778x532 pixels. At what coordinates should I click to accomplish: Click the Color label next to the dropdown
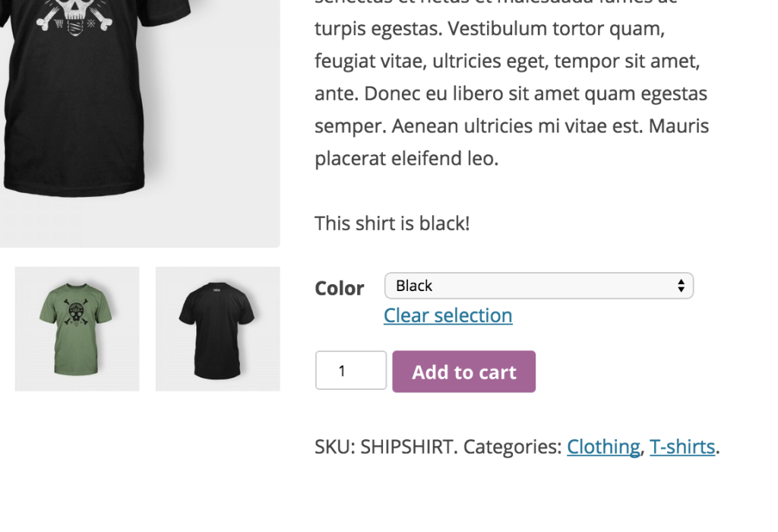pyautogui.click(x=340, y=288)
